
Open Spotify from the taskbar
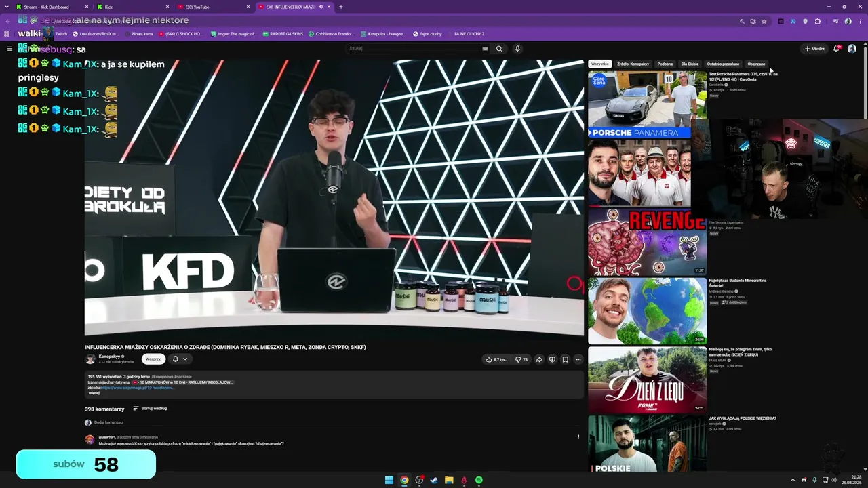479,480
